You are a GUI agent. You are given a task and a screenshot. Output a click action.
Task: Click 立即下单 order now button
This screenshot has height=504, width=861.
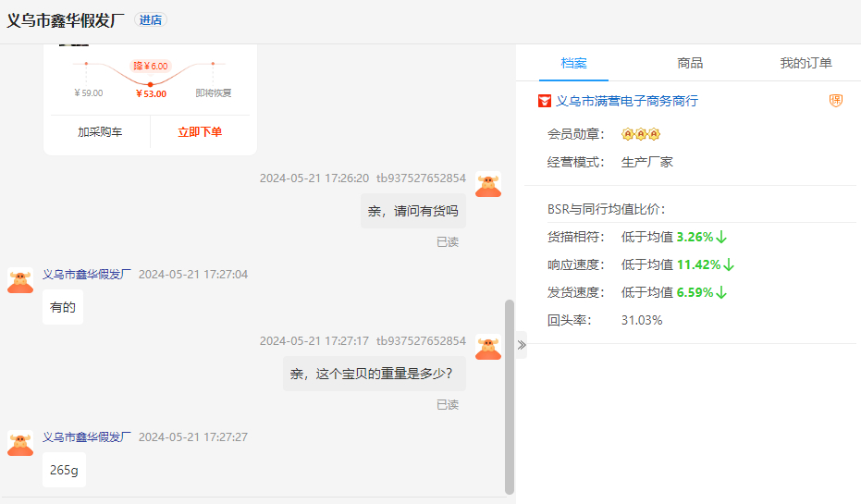[200, 132]
